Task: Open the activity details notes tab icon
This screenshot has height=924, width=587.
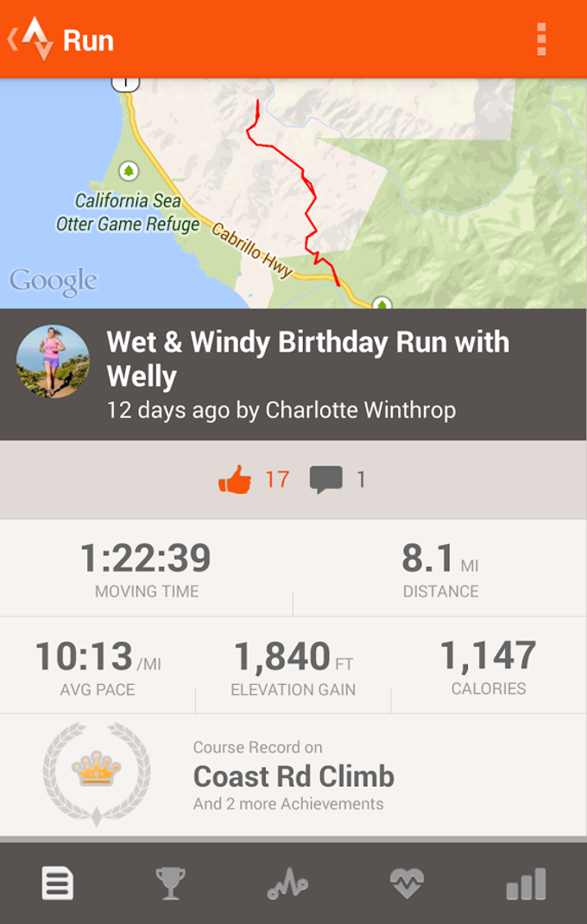Action: coord(57,883)
